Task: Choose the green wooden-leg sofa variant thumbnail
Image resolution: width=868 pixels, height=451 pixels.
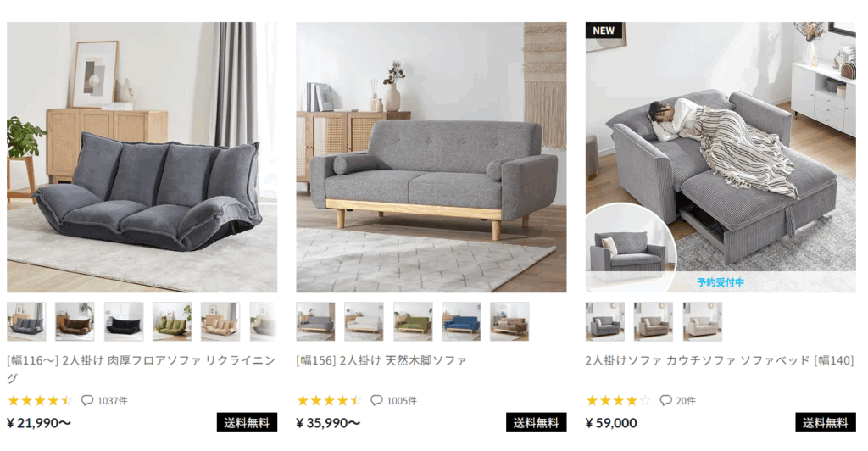Action: click(413, 321)
